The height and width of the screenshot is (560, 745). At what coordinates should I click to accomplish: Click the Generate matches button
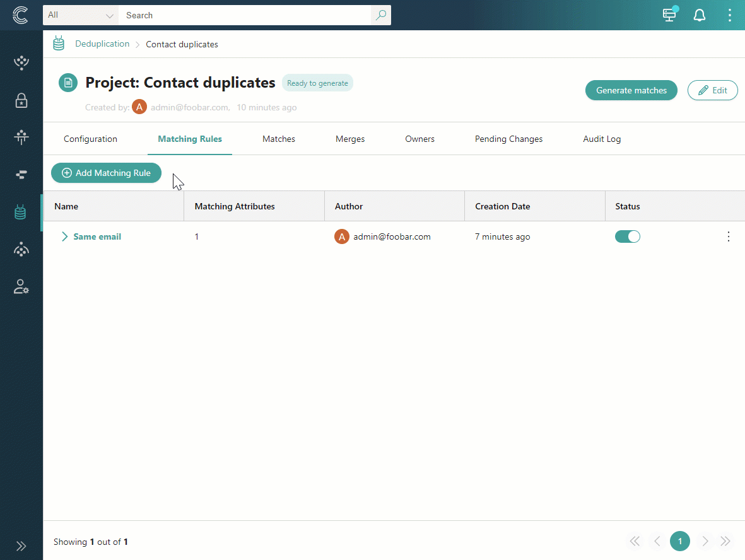click(x=631, y=90)
